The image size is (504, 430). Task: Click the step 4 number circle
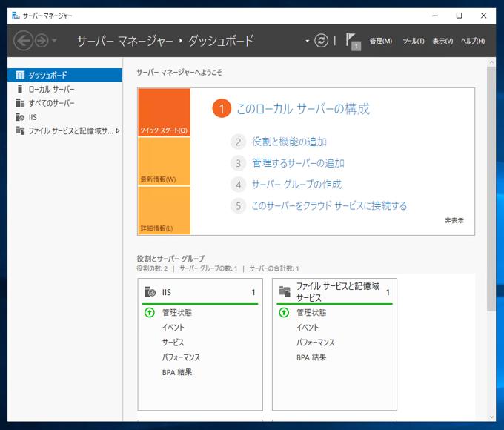(x=238, y=185)
